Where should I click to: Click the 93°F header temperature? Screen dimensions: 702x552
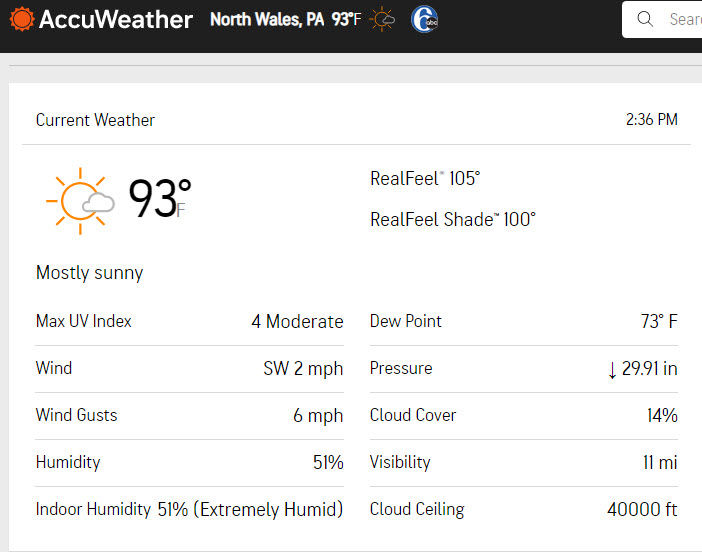click(x=346, y=19)
